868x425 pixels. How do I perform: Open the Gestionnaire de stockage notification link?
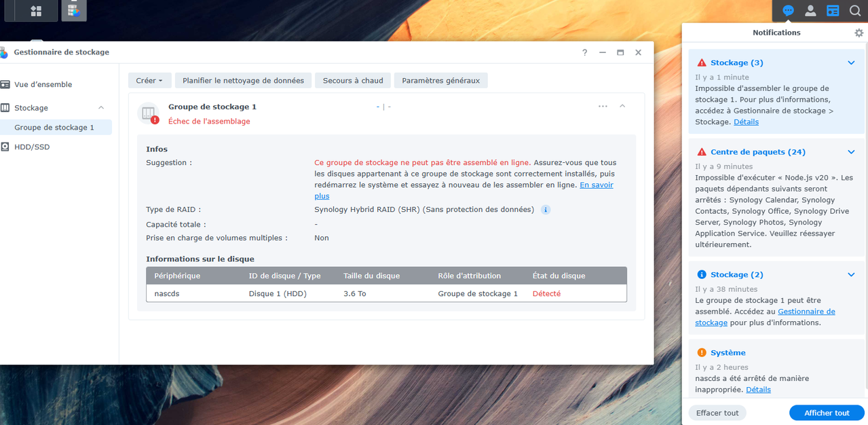tap(806, 312)
